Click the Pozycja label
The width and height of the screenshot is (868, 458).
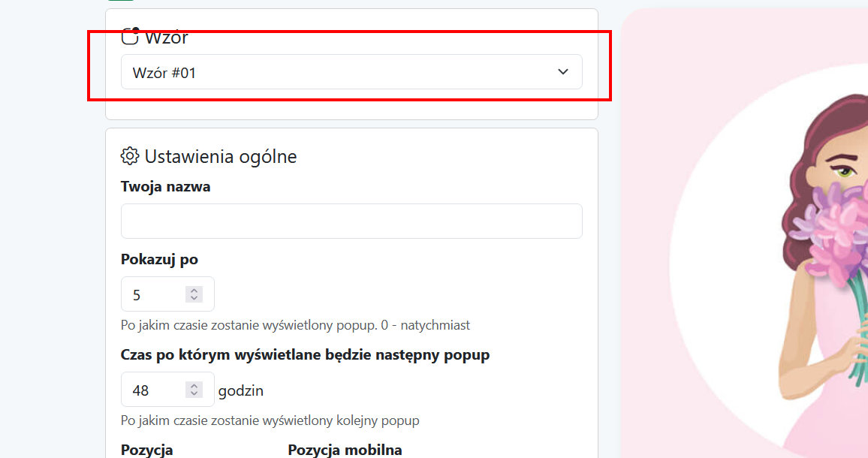point(146,450)
